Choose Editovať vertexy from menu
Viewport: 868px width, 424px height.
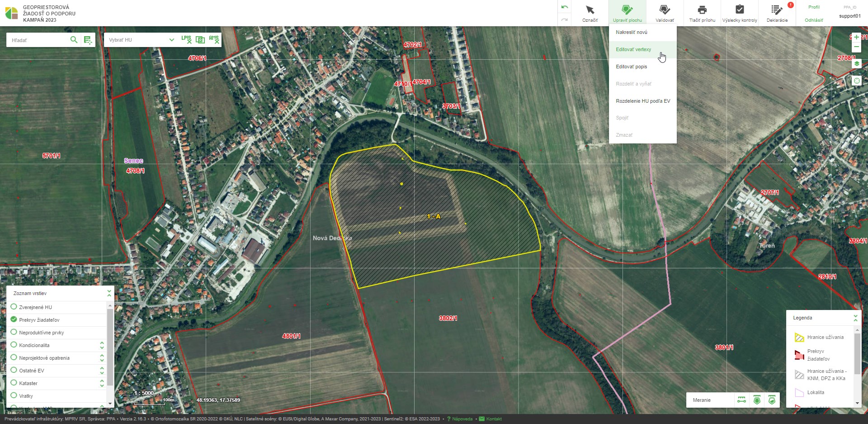tap(633, 49)
